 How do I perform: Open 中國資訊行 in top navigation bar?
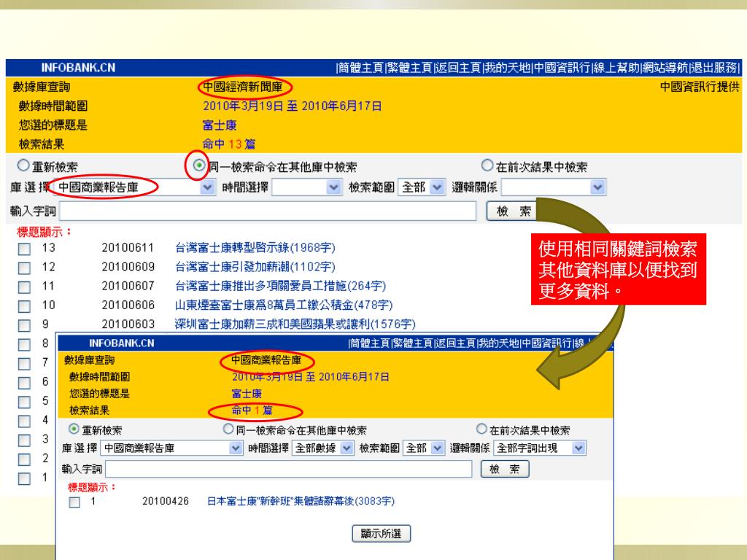[562, 68]
